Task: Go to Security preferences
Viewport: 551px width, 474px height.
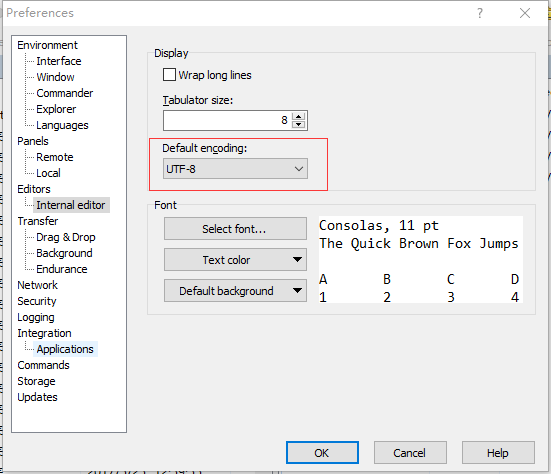Action: pos(37,301)
